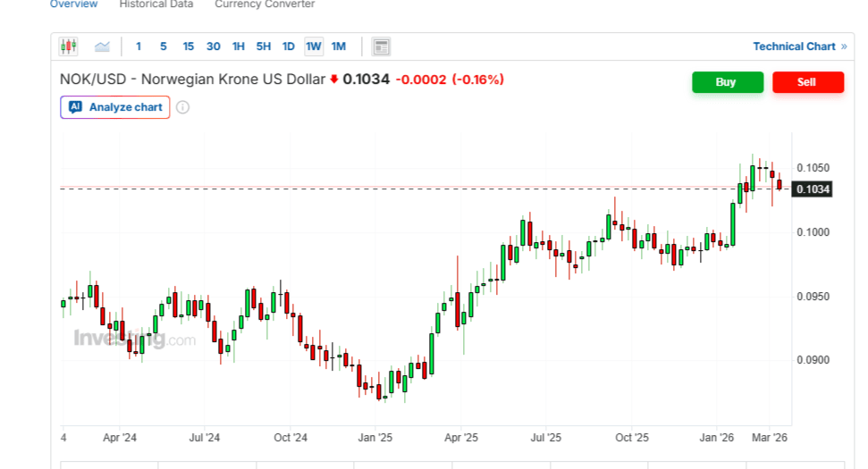The width and height of the screenshot is (868, 469).
Task: Go to the Overview tab
Action: 73,4
